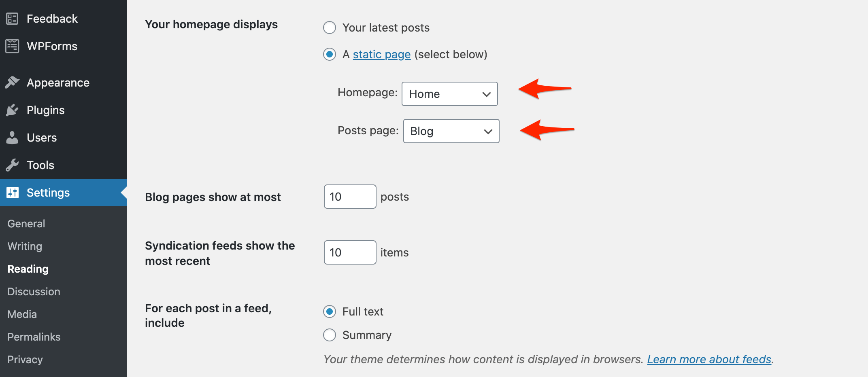Select the Full text radio button
The width and height of the screenshot is (868, 377).
(x=330, y=311)
